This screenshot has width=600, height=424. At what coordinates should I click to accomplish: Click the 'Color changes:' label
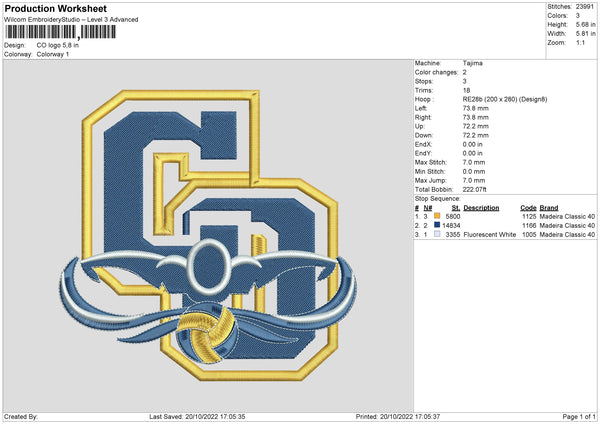(x=436, y=72)
